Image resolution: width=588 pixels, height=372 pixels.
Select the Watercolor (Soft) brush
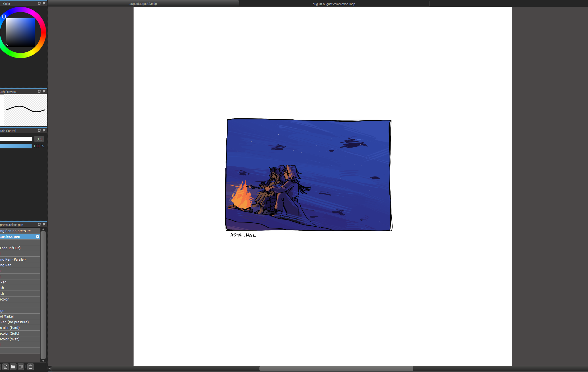tap(17, 333)
